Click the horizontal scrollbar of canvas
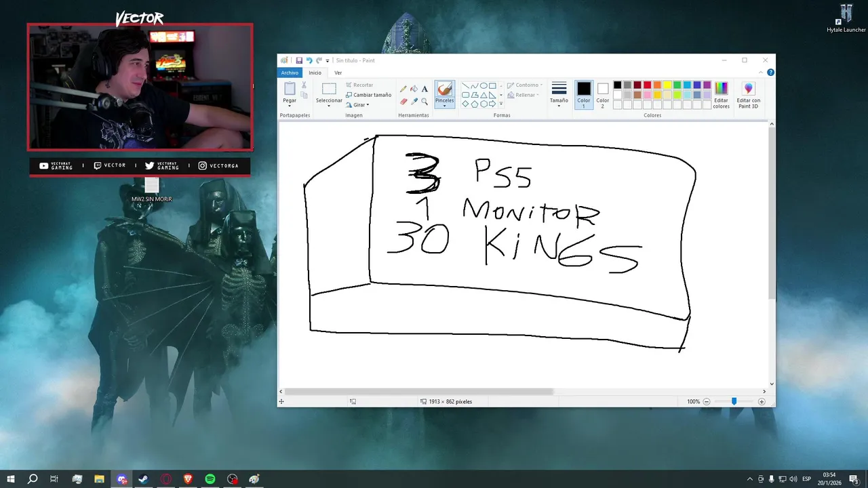This screenshot has height=488, width=868. coord(419,391)
